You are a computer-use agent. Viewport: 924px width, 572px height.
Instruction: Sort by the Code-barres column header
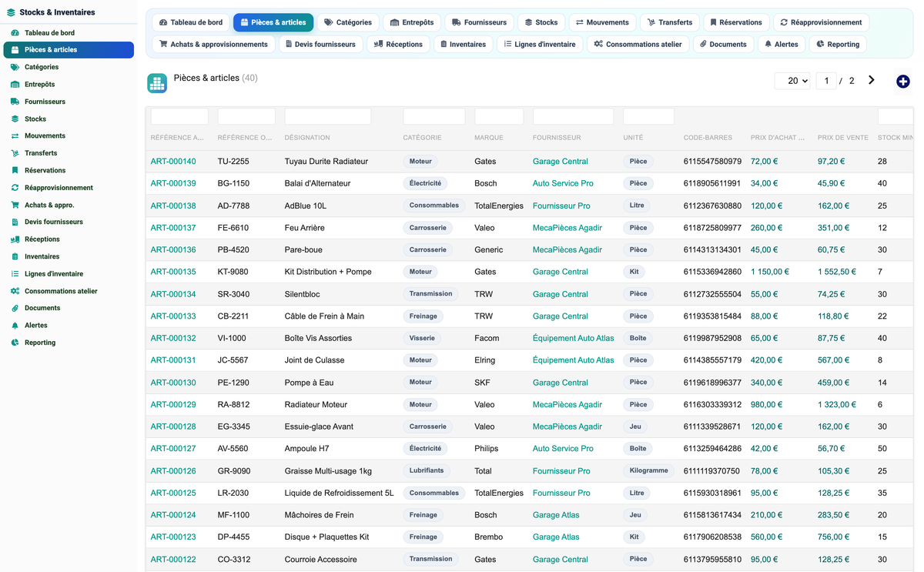pos(708,138)
